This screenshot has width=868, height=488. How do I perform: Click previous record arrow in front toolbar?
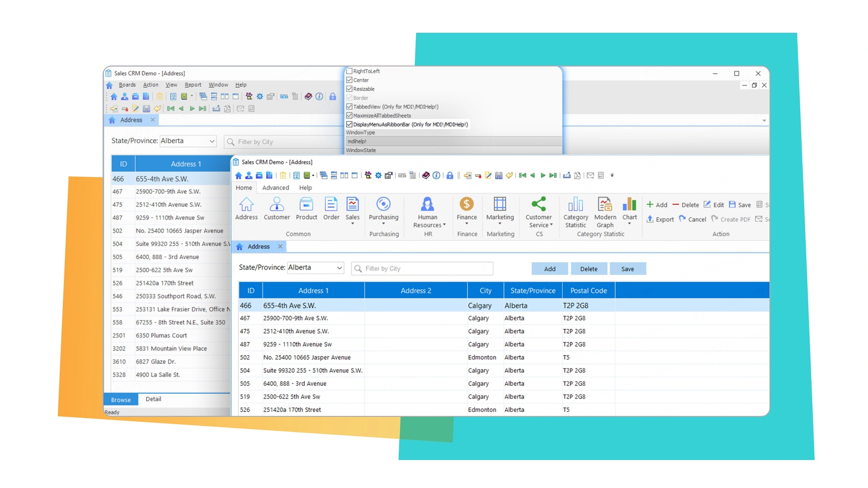pyautogui.click(x=533, y=175)
